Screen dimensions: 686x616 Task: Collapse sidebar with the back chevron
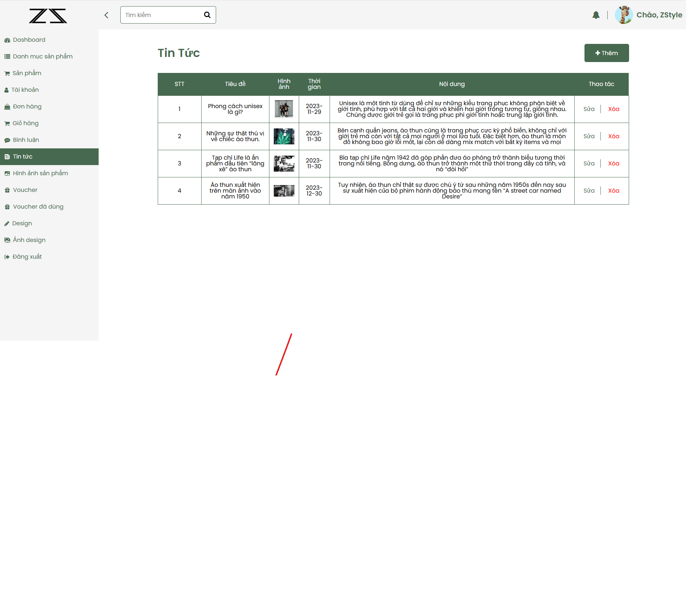coord(106,15)
